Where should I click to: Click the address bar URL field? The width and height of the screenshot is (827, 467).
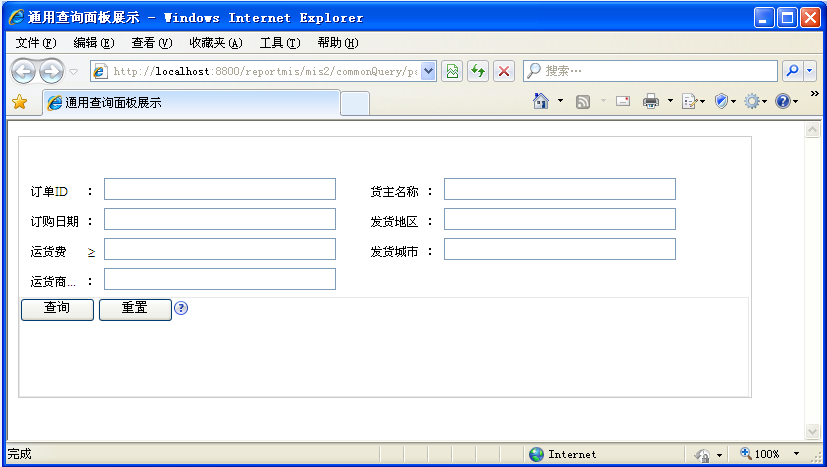tap(257, 71)
